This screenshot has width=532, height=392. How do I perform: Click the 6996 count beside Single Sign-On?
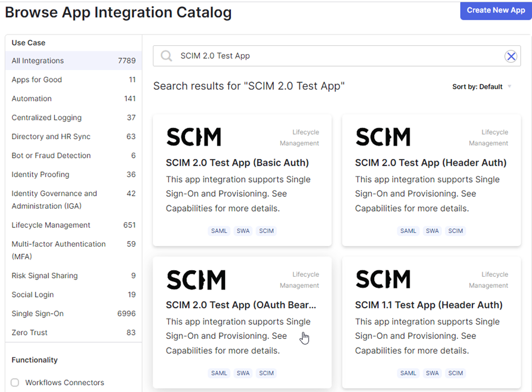point(126,314)
